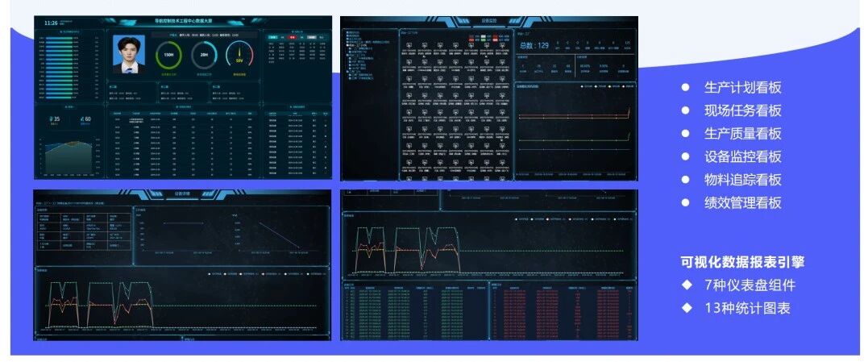Click the 物料追踪看板 list entry

click(x=742, y=180)
